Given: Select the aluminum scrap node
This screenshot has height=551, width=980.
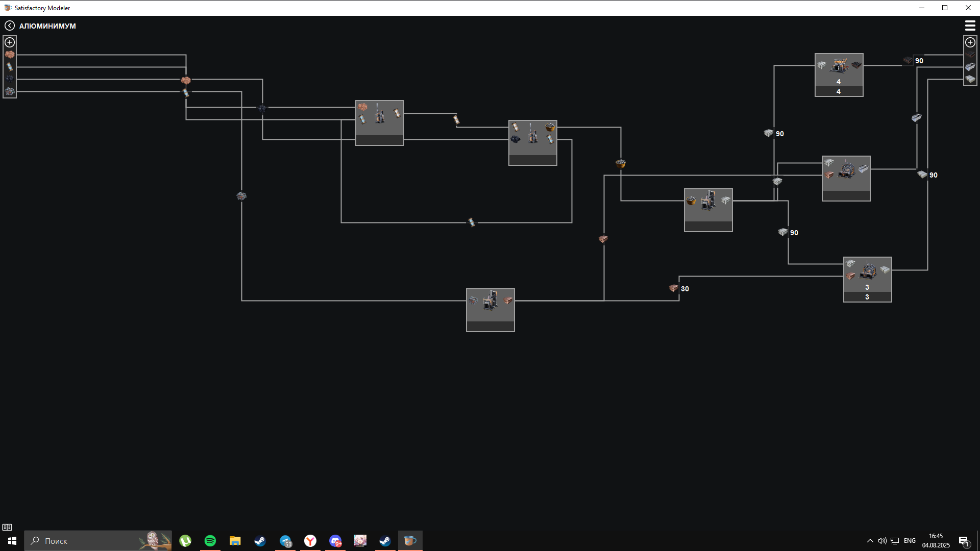Looking at the screenshot, I should tap(621, 164).
